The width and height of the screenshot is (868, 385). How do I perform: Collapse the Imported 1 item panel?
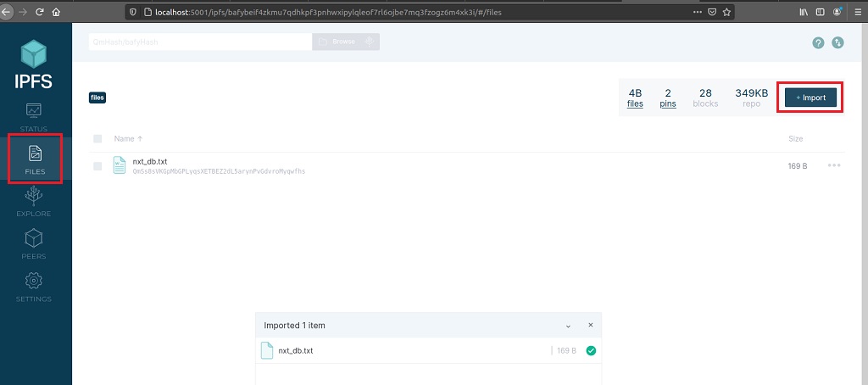coord(568,326)
